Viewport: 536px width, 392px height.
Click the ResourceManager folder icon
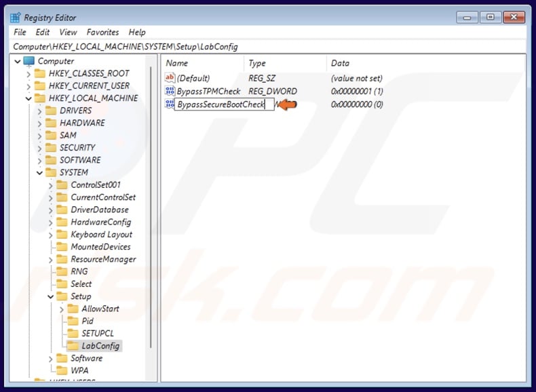62,259
